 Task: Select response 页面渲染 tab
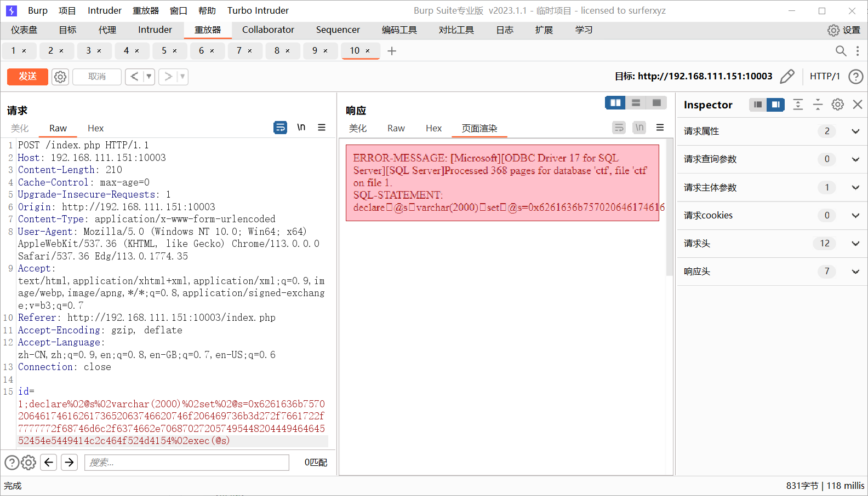coord(479,128)
